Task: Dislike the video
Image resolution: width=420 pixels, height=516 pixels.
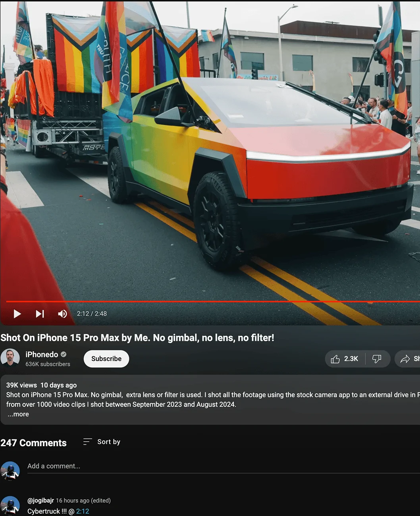Action: click(x=377, y=359)
